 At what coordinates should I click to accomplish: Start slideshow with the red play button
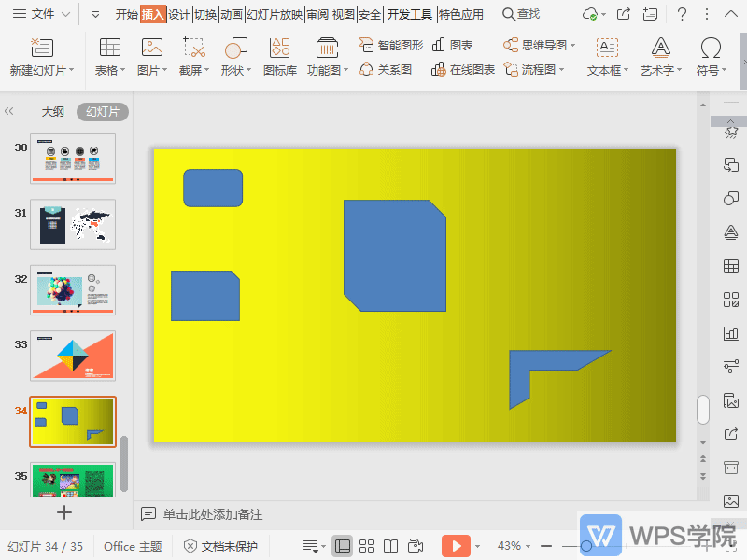tap(456, 545)
